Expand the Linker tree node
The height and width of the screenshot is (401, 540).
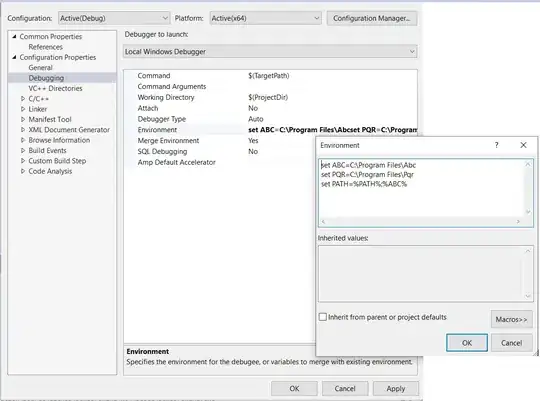click(23, 109)
